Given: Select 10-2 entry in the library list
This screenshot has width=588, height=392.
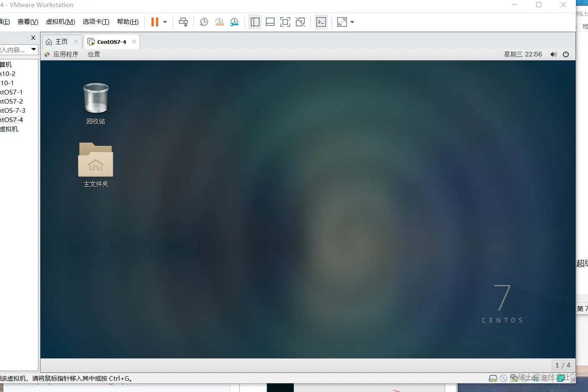Looking at the screenshot, I should tap(8, 74).
